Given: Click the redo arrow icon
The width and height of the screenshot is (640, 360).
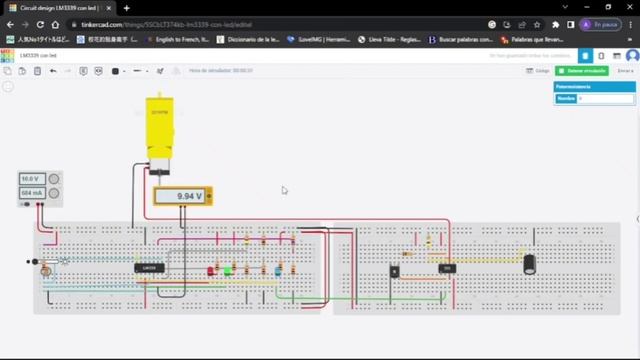Looking at the screenshot, I should click(x=68, y=71).
